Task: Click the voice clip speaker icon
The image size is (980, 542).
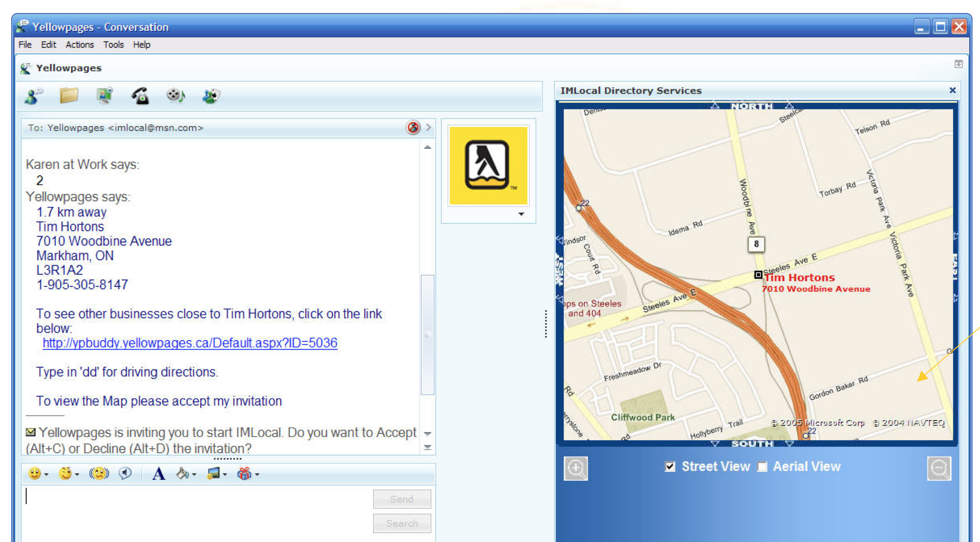Action: 125,474
